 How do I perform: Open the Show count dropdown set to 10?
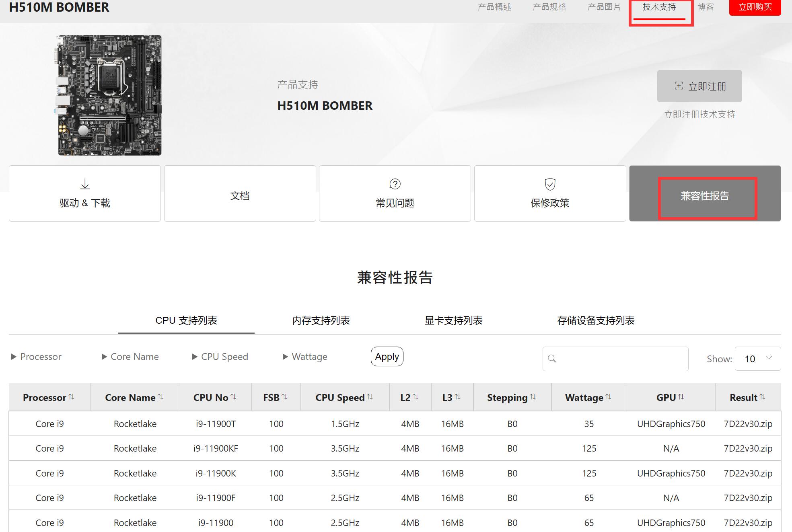tap(758, 359)
